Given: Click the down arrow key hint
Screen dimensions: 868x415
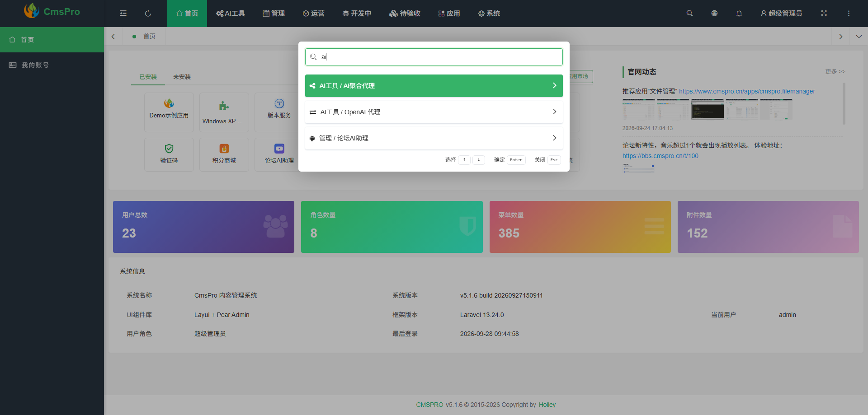Looking at the screenshot, I should pos(479,160).
